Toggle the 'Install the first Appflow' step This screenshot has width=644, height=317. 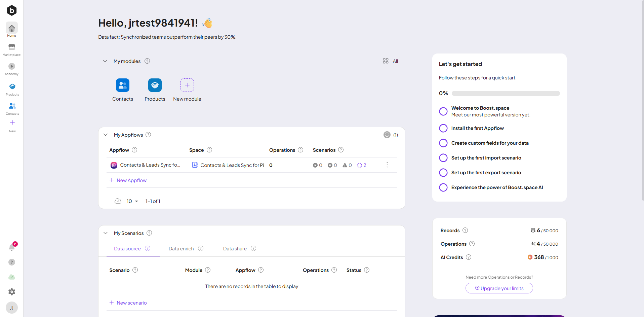[x=443, y=128]
